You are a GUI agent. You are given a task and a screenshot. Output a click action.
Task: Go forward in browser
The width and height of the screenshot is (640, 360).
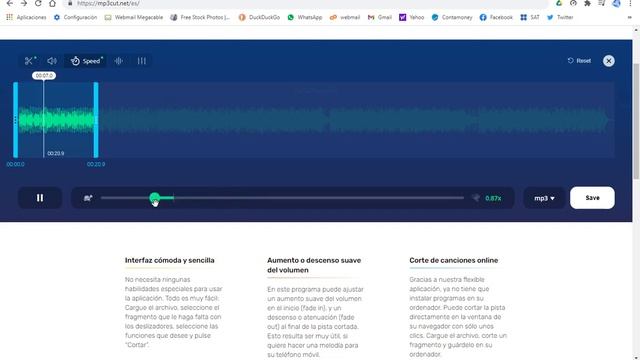point(24,3)
